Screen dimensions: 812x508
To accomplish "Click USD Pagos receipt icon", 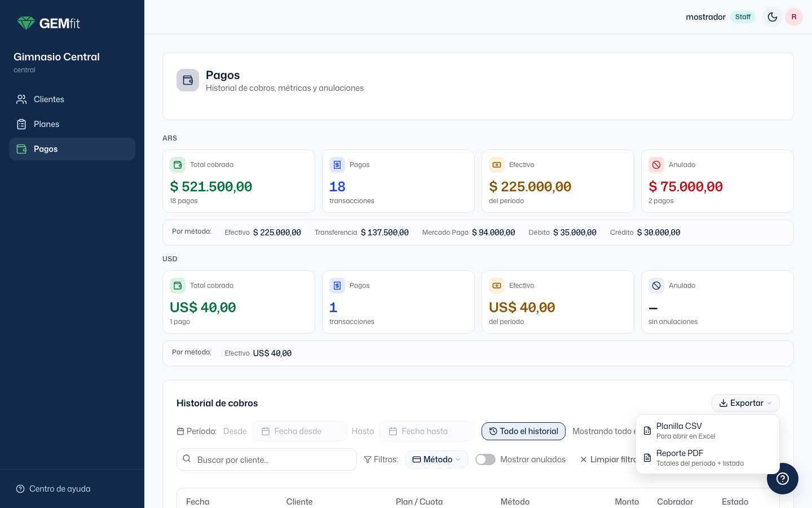I will tap(337, 286).
